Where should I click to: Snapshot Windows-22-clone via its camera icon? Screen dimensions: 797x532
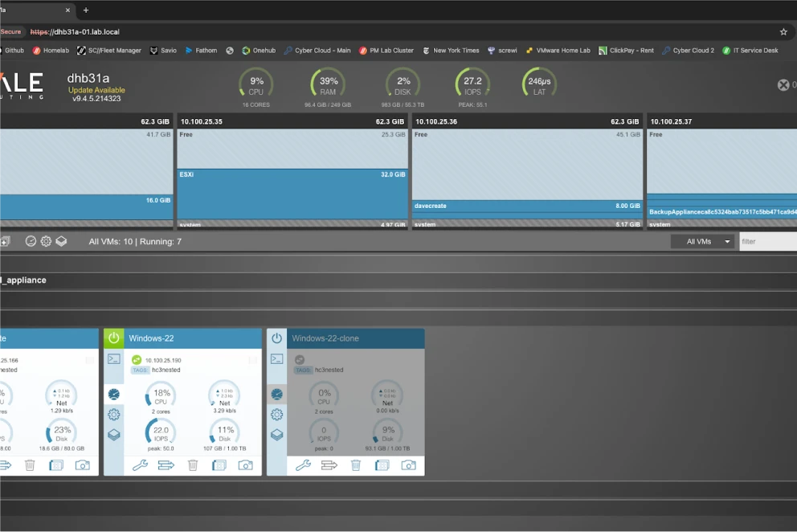[409, 464]
